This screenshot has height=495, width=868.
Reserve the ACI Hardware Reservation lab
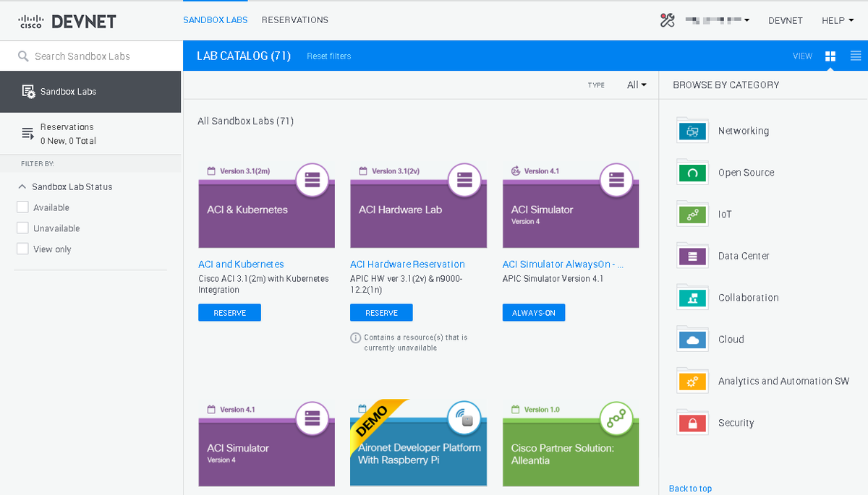pos(381,312)
